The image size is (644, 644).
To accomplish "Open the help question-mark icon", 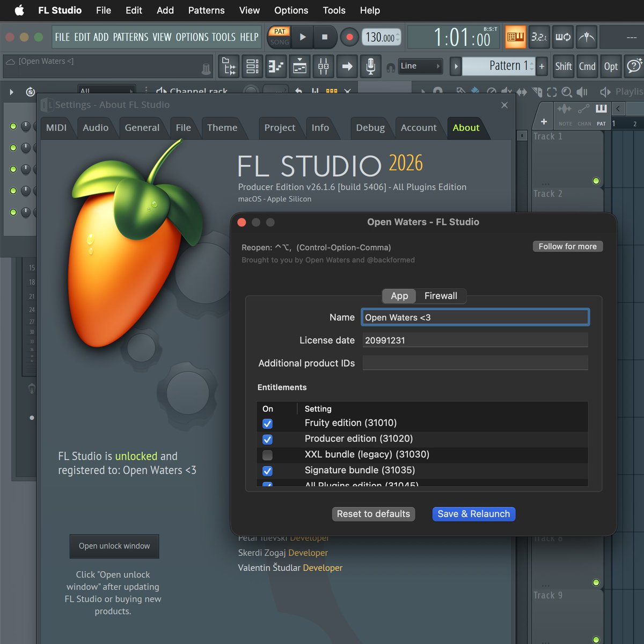I will 634,66.
